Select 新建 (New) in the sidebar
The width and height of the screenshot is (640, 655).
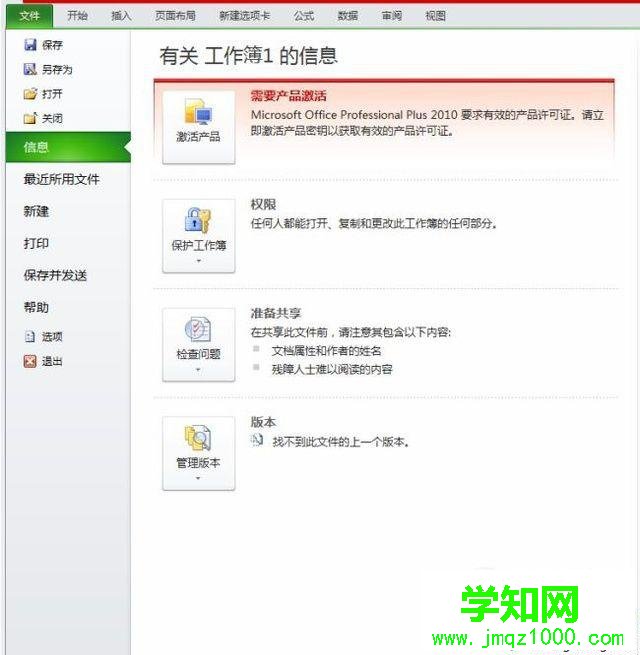click(36, 211)
